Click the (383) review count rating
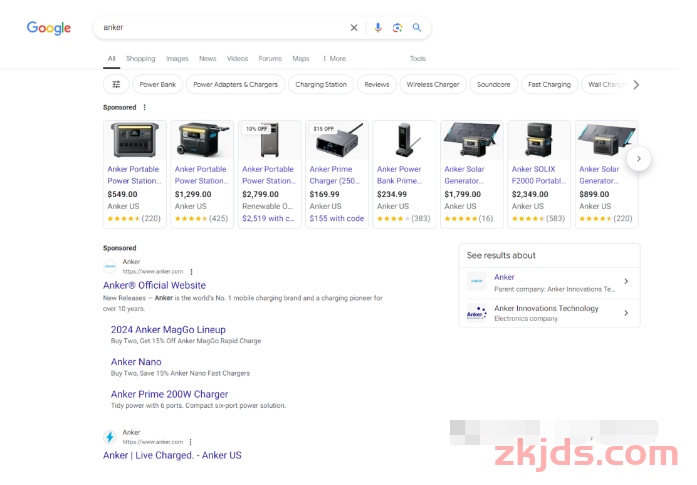Viewport: 697px width, 485px height. click(x=421, y=218)
